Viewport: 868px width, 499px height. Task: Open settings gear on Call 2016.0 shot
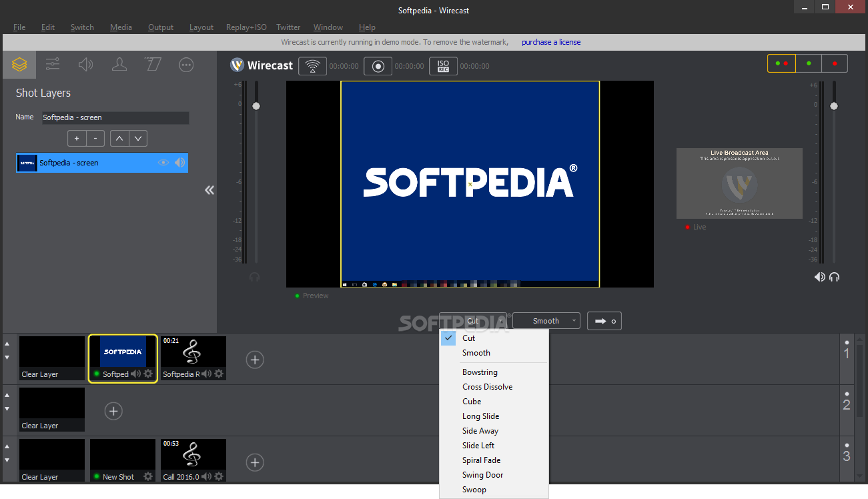[219, 477]
